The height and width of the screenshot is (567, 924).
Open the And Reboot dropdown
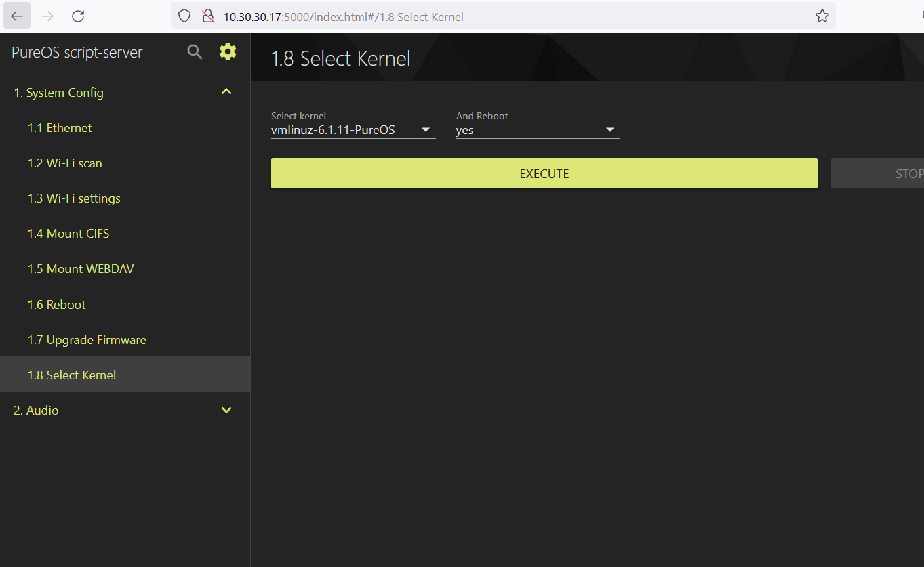(x=538, y=130)
